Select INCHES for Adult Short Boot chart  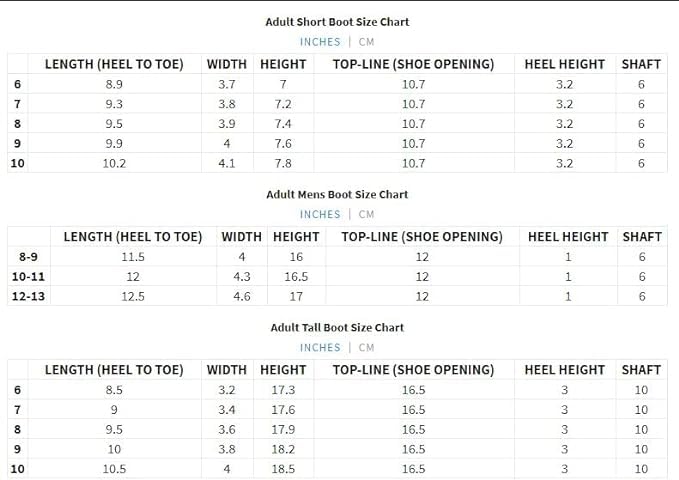tap(320, 42)
